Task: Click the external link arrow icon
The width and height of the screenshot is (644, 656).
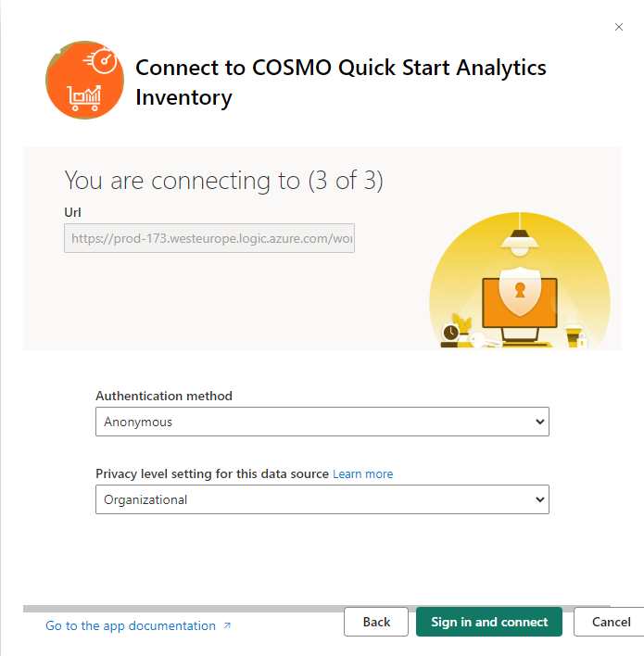Action: (228, 625)
